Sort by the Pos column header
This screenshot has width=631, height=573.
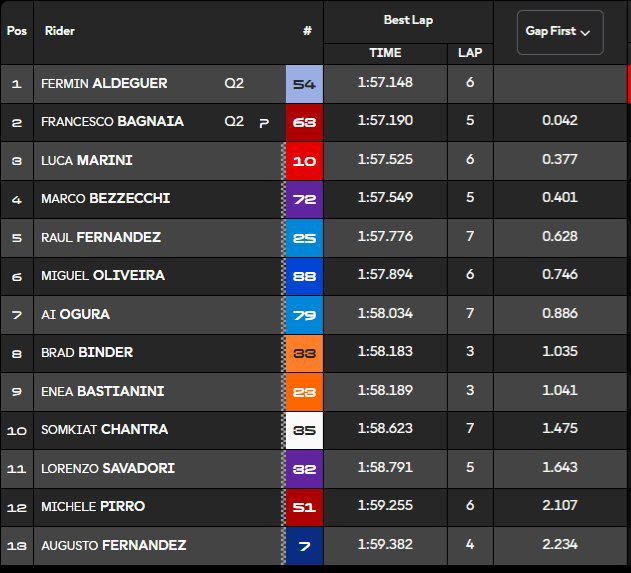(x=17, y=31)
